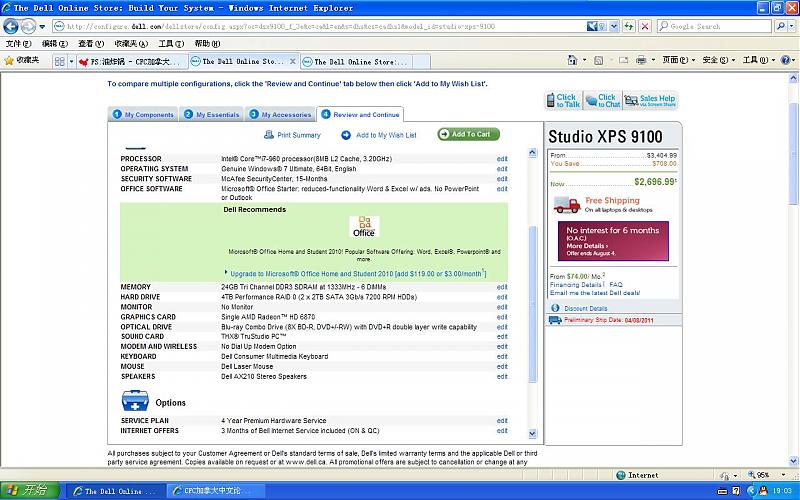Screen dimensions: 800x500
Task: Click the Read mail icon
Action: 623,60
